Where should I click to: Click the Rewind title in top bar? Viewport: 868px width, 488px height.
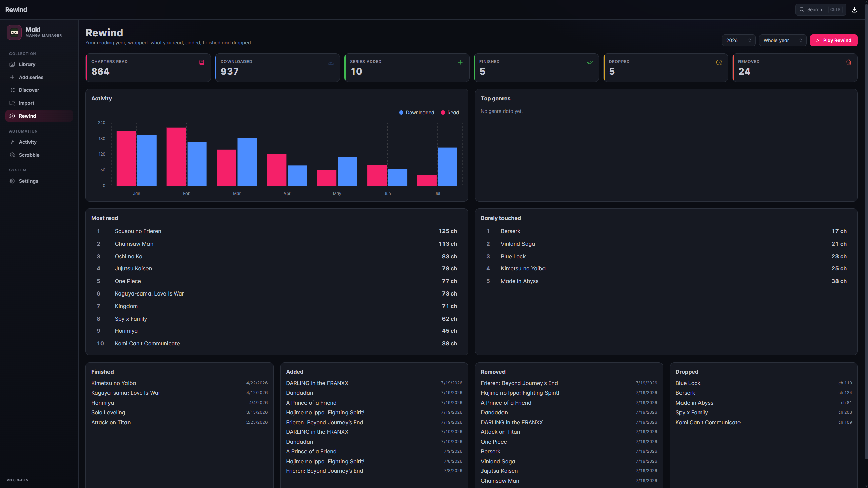pos(16,9)
